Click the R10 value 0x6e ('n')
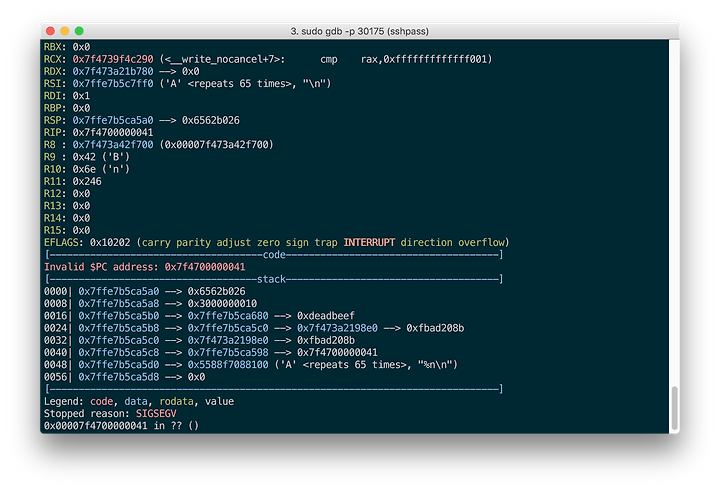 coord(101,169)
